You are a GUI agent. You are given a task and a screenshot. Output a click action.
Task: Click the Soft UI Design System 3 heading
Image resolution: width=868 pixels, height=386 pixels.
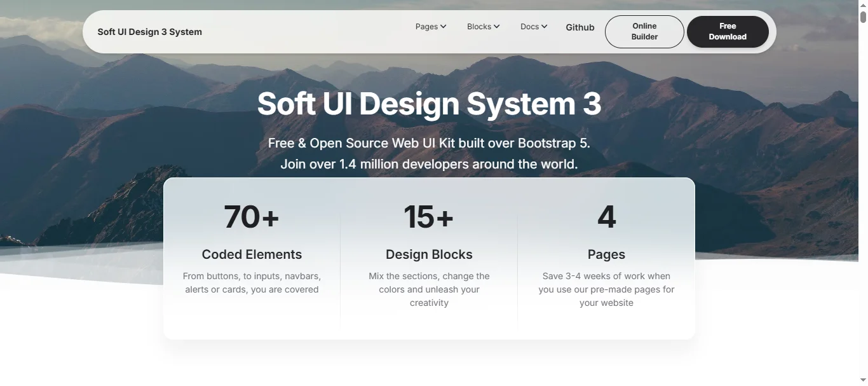click(x=429, y=104)
